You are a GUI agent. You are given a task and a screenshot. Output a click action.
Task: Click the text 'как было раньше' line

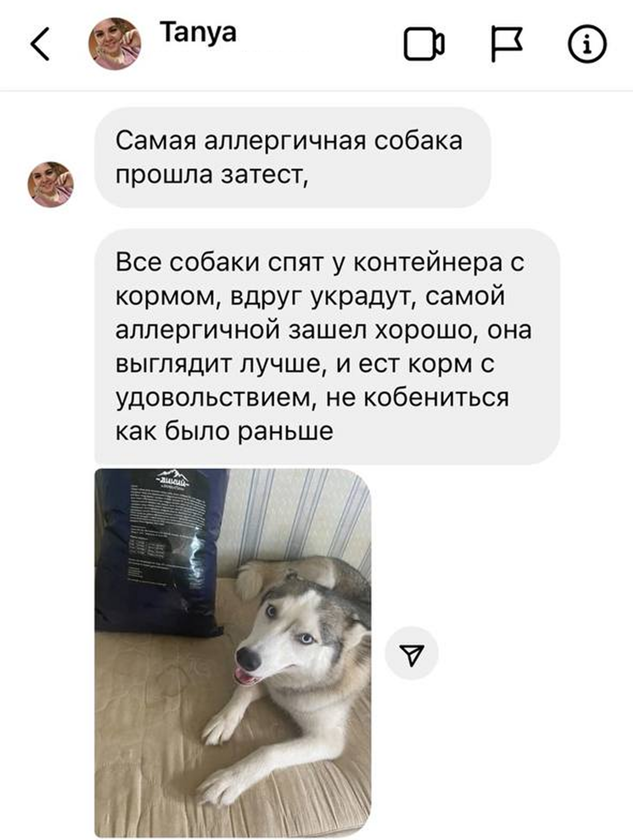click(x=224, y=431)
